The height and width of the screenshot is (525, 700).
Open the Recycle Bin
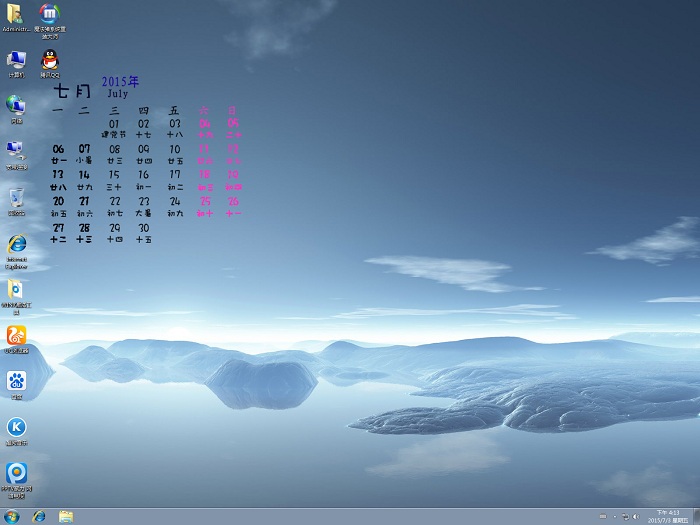16,197
